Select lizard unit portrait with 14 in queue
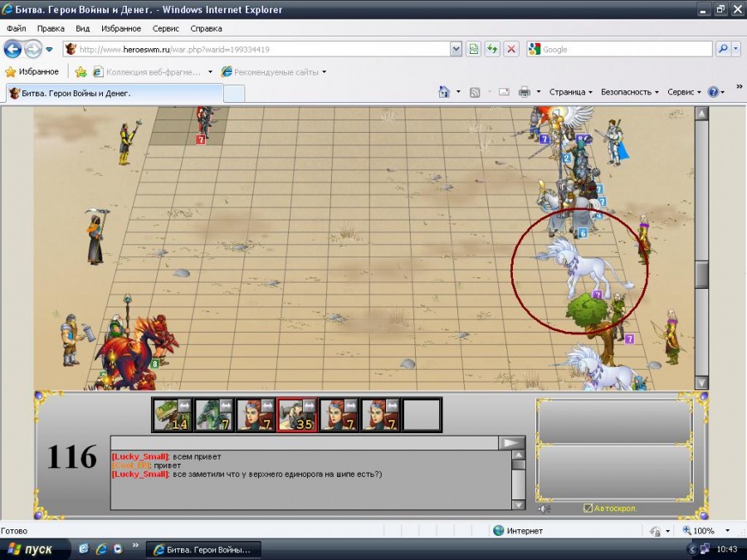Screen dimensions: 747x560 click(172, 415)
